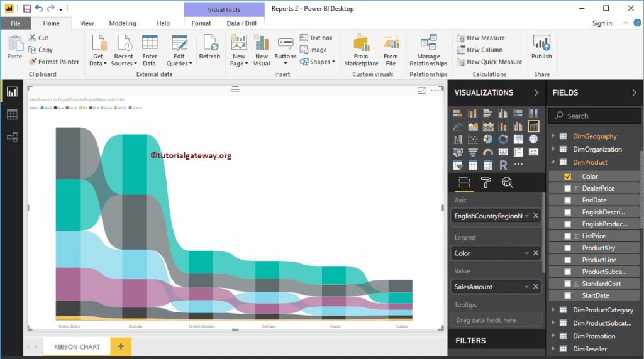
Task: Choose the KPI visualization
Action: [x=533, y=152]
